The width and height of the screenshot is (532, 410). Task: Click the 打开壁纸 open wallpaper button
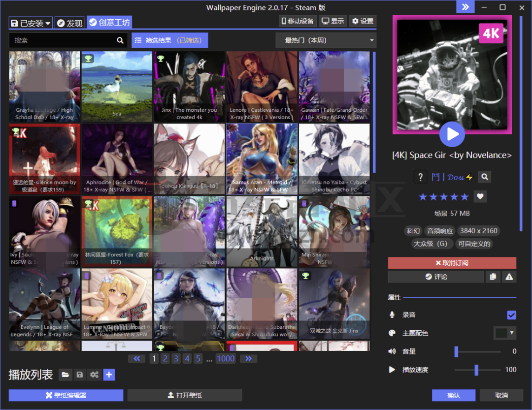point(185,395)
